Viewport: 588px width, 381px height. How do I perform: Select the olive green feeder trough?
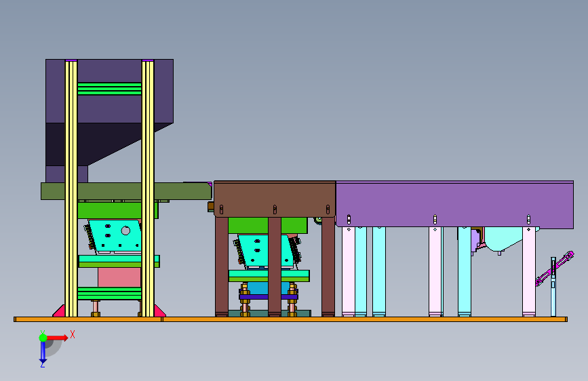(x=126, y=191)
